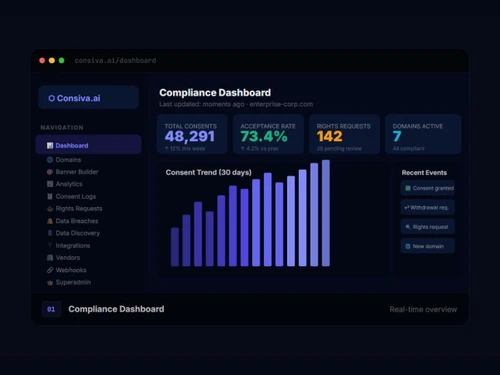Click the Consent Logs clipboard icon
Screen dimensions: 500x375
pyautogui.click(x=50, y=196)
